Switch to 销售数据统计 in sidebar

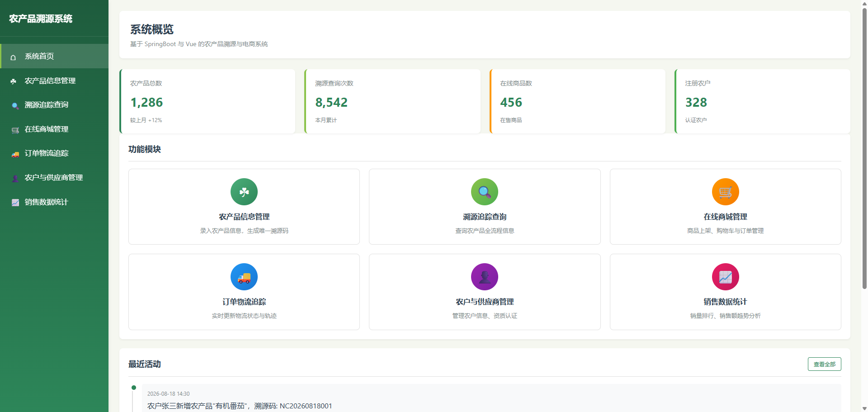coord(54,202)
